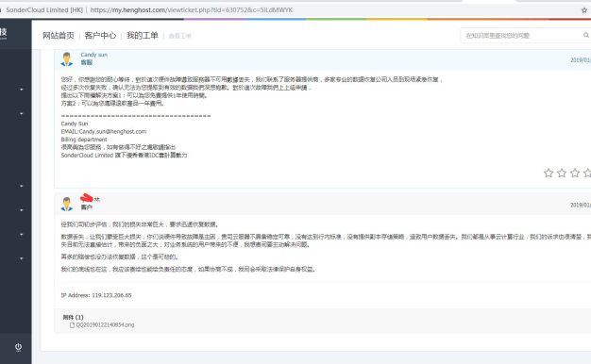The height and width of the screenshot is (364, 591).
Task: Click attachment file icon
Action: tap(72, 324)
